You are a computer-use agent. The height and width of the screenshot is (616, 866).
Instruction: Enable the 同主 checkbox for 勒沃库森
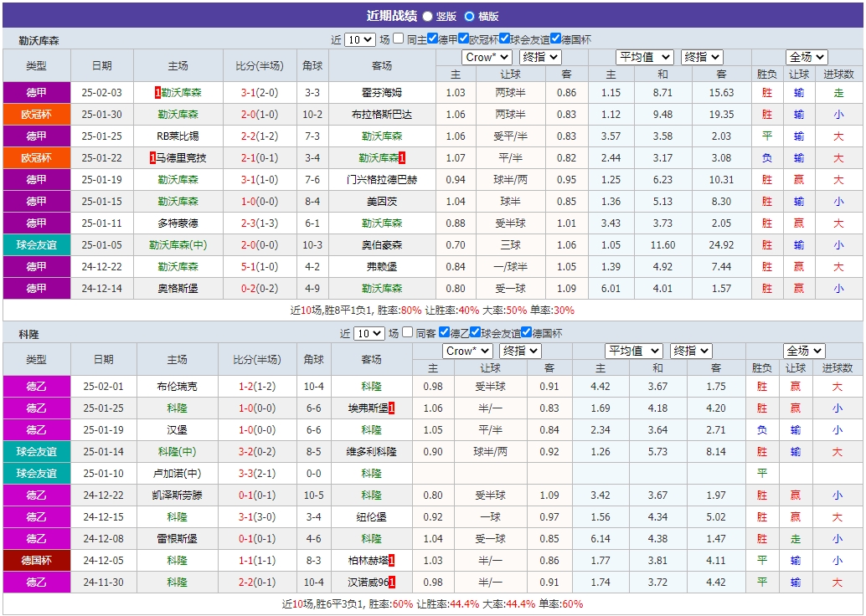397,38
